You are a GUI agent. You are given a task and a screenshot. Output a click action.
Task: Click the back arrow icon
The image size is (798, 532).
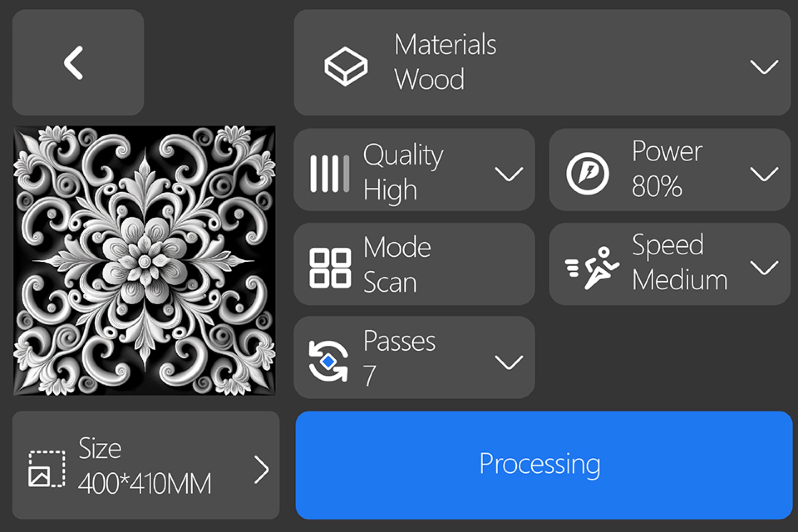click(73, 63)
